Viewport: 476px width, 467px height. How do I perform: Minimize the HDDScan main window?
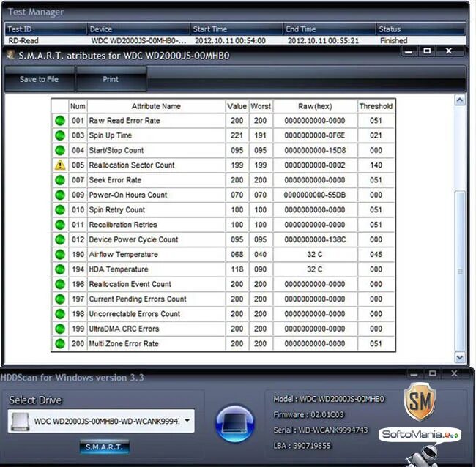click(414, 374)
